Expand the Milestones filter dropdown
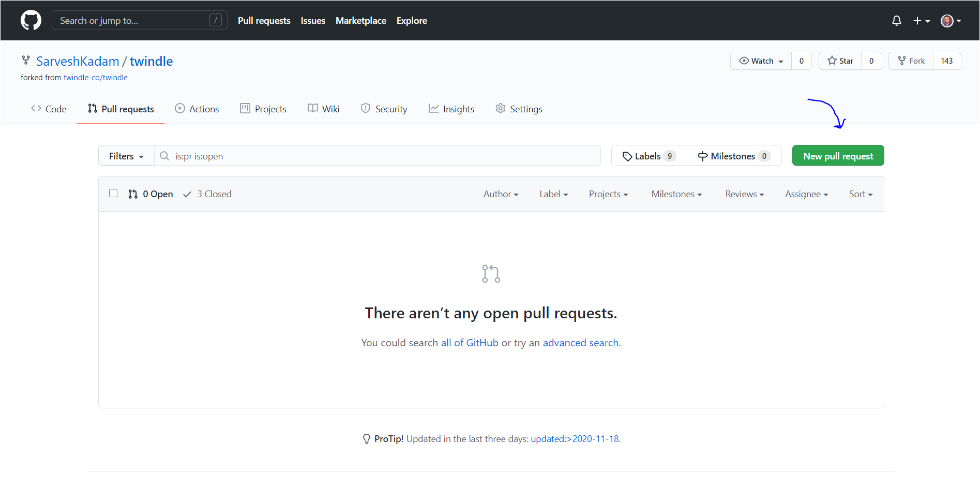980x485 pixels. click(676, 194)
